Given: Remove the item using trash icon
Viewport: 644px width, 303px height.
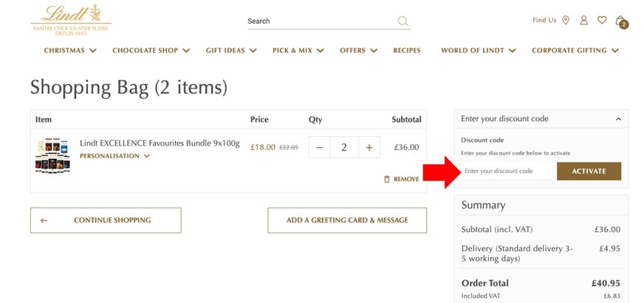Looking at the screenshot, I should [386, 180].
